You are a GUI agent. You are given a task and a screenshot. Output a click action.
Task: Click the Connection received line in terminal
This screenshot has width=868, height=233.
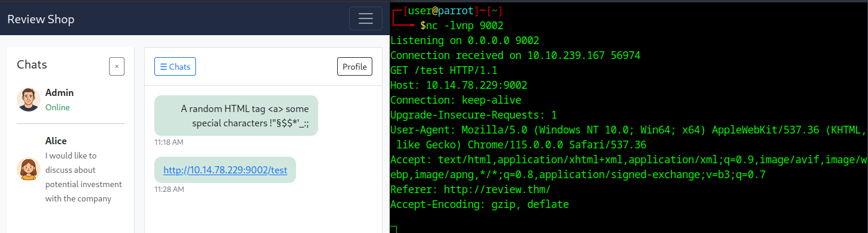tap(515, 55)
